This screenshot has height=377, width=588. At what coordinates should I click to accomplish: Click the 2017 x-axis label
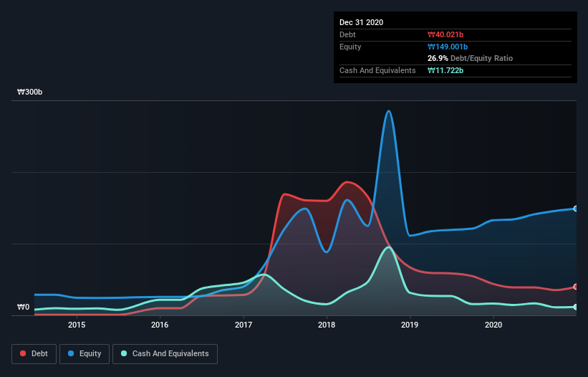pyautogui.click(x=244, y=325)
